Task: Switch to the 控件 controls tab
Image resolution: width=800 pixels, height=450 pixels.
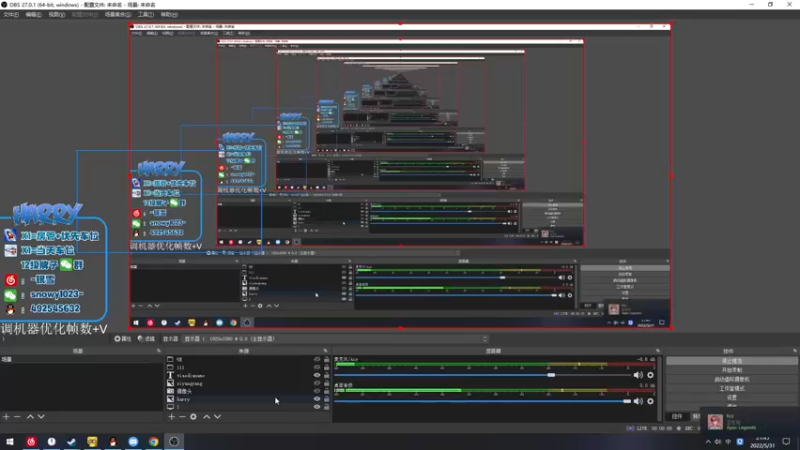Action: (x=677, y=417)
